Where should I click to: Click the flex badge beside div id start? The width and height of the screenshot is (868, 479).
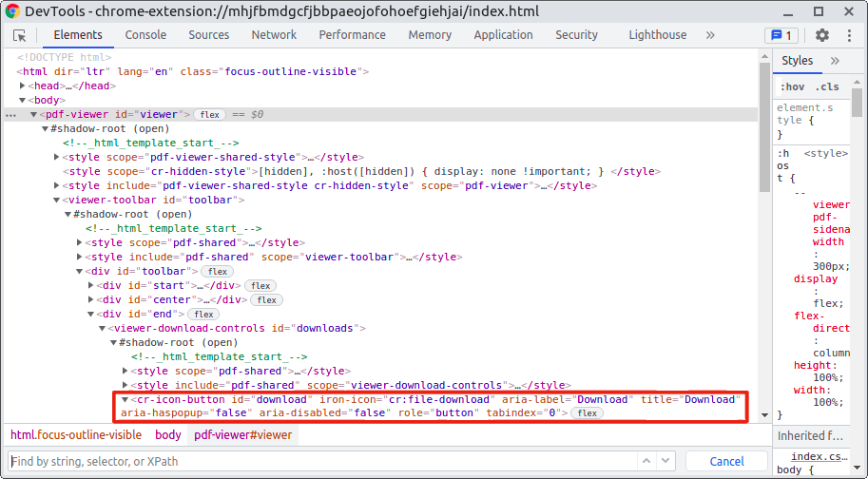pos(260,286)
